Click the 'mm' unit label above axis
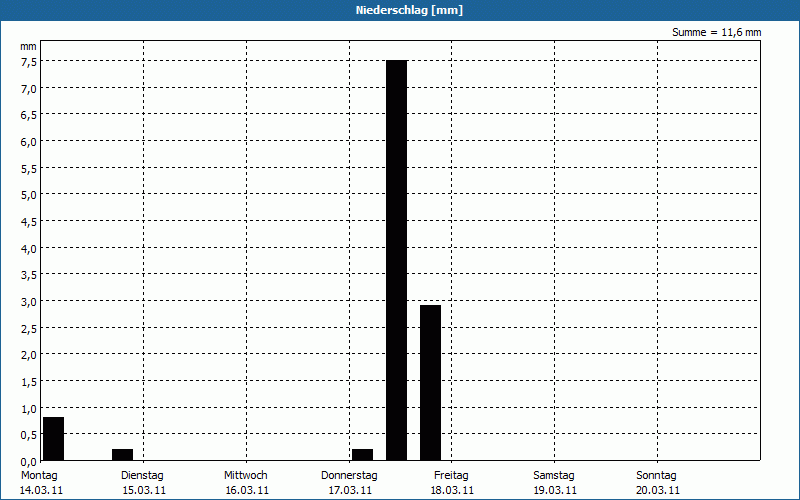Screen dimensions: 800x500 [x=29, y=47]
